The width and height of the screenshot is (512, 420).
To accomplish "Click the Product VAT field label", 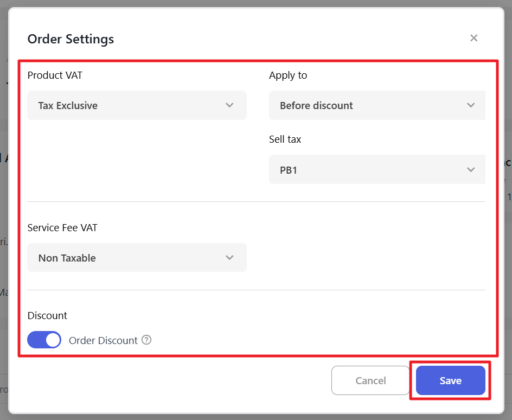I will tap(55, 75).
